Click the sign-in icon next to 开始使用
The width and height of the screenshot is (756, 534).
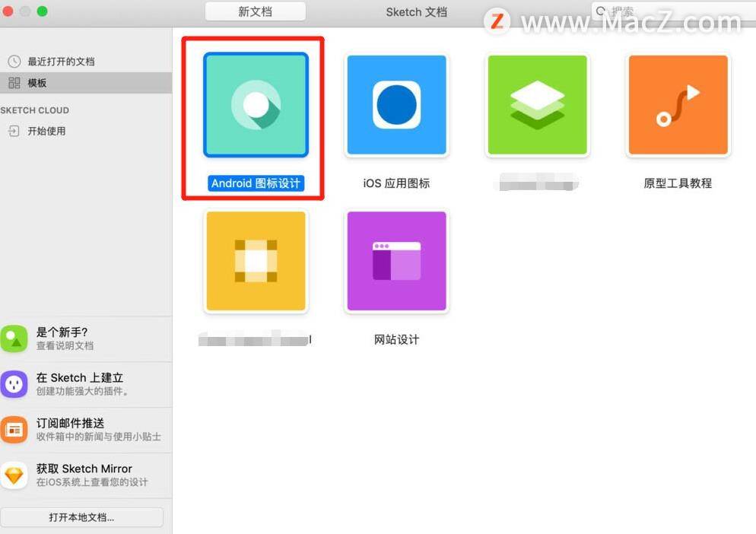tap(14, 131)
